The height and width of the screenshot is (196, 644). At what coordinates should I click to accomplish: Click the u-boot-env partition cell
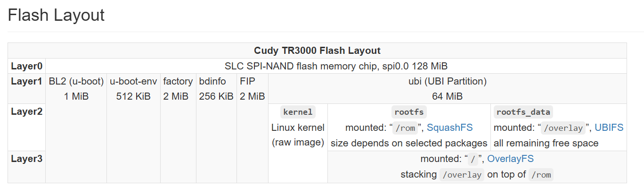click(x=133, y=128)
